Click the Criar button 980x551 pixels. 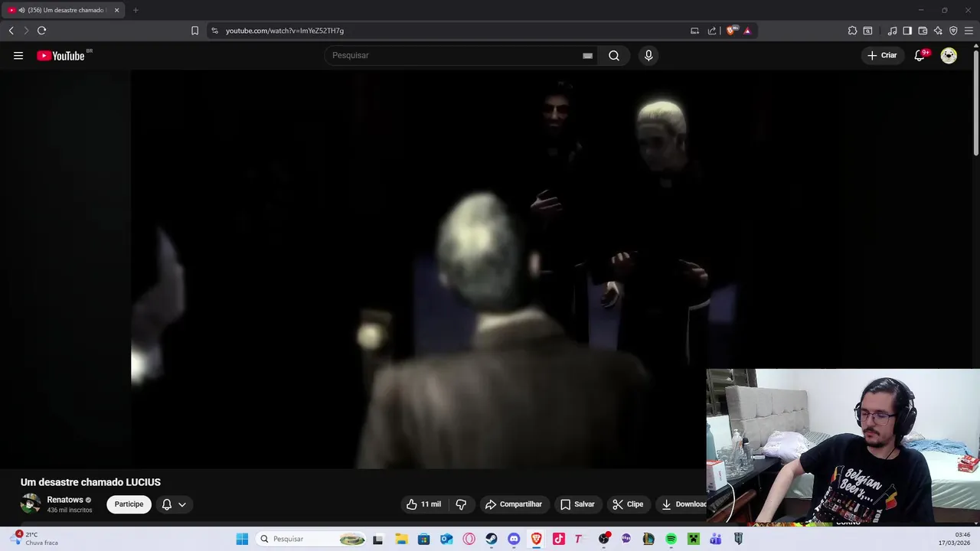click(882, 55)
